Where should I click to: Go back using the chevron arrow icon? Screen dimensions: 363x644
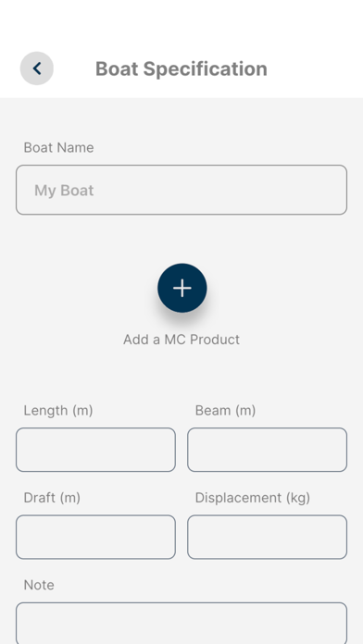[x=37, y=68]
